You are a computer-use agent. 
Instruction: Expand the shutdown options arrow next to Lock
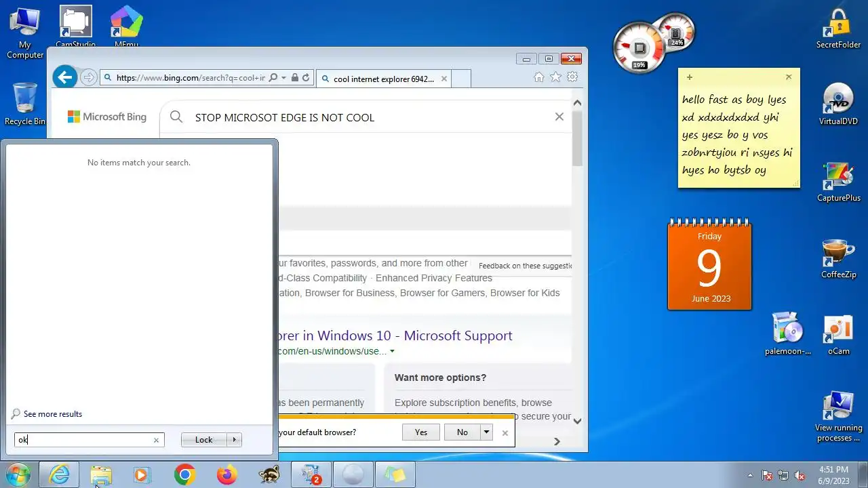235,440
